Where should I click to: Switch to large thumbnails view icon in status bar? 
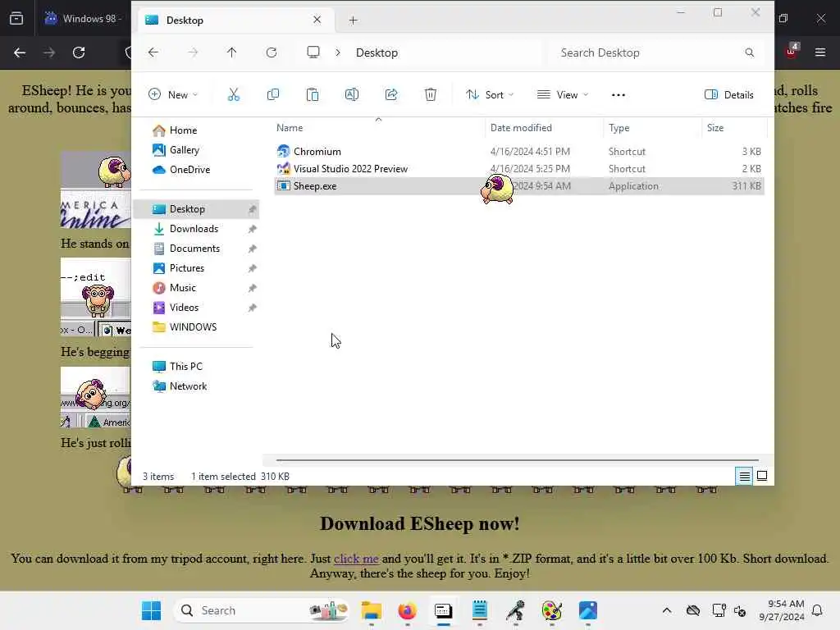click(762, 476)
